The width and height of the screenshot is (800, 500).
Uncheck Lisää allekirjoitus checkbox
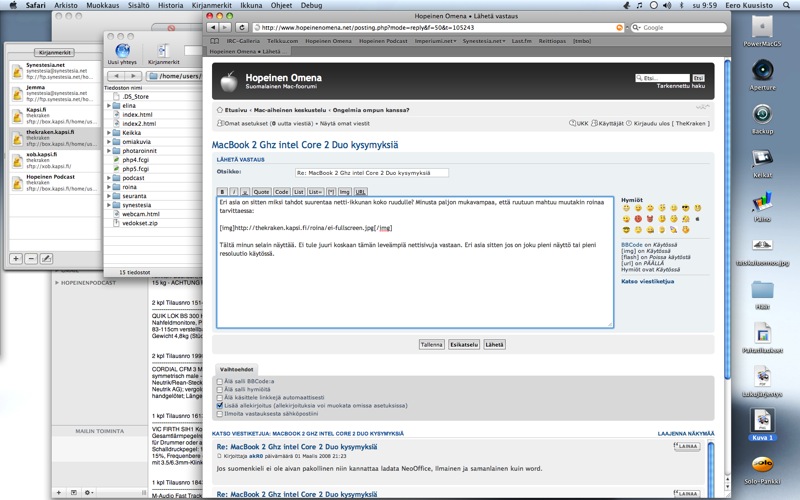tap(220, 406)
